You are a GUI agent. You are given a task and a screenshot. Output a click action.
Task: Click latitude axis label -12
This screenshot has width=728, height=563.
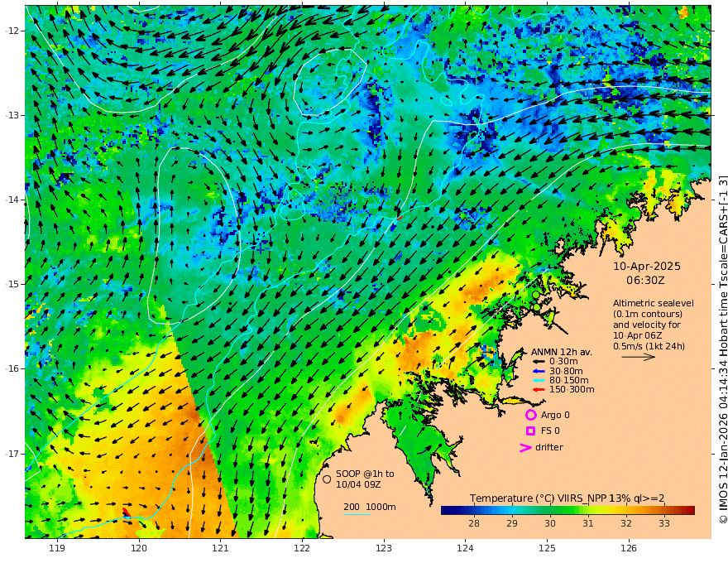pyautogui.click(x=12, y=31)
